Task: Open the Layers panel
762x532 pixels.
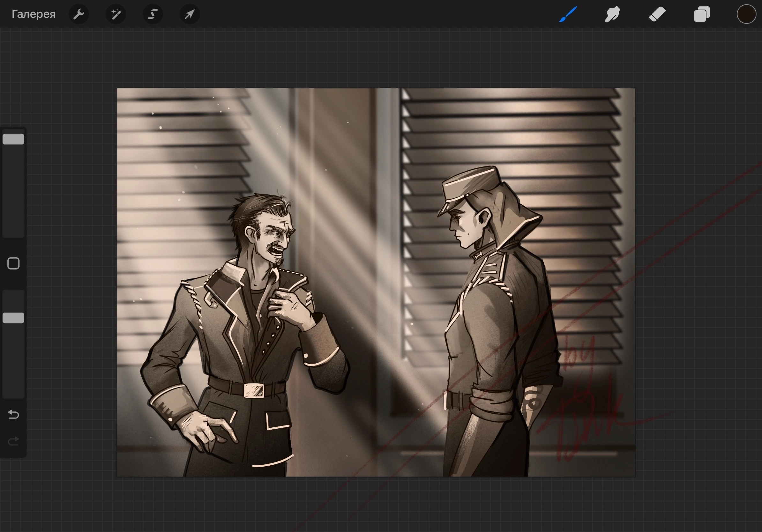Action: pyautogui.click(x=702, y=14)
